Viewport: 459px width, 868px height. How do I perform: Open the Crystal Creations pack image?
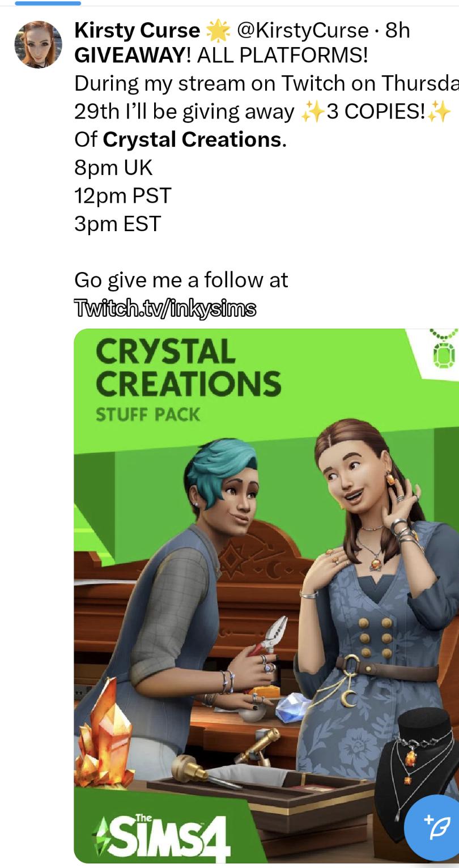coord(266,595)
